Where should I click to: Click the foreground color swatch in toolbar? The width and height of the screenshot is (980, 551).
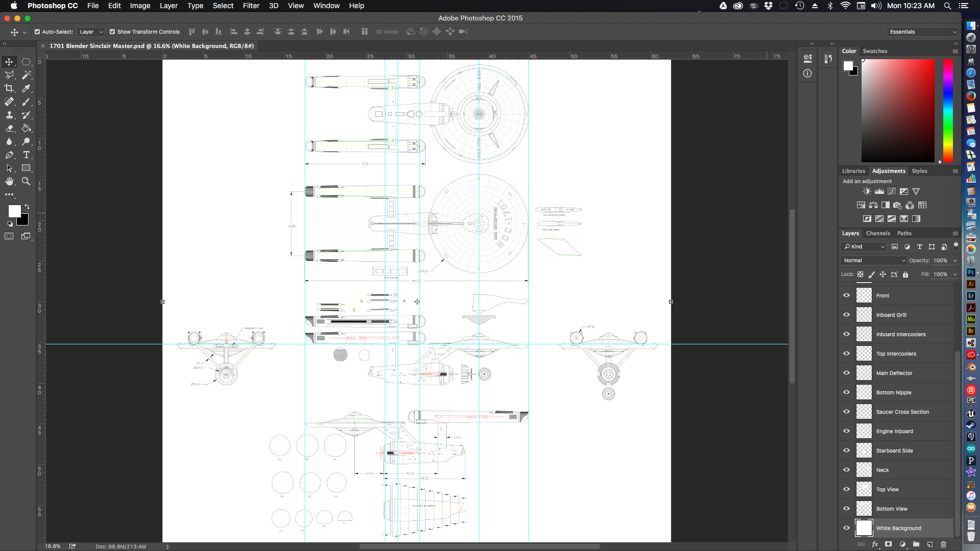(x=14, y=211)
